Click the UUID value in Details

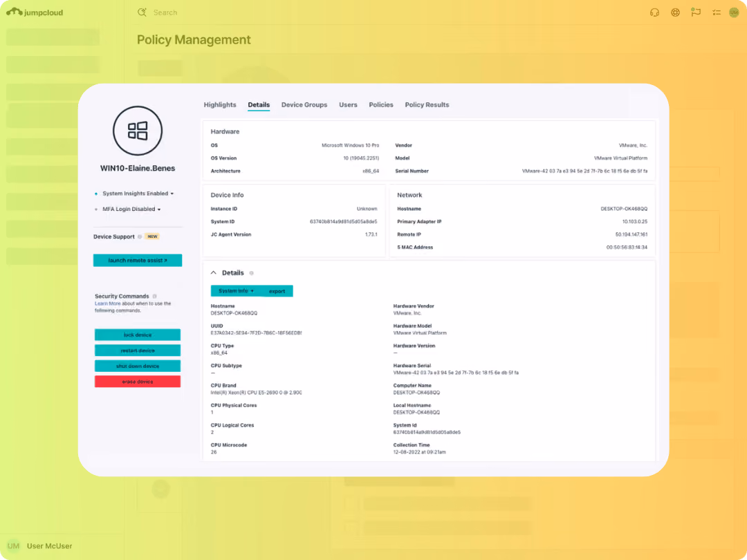coord(257,333)
